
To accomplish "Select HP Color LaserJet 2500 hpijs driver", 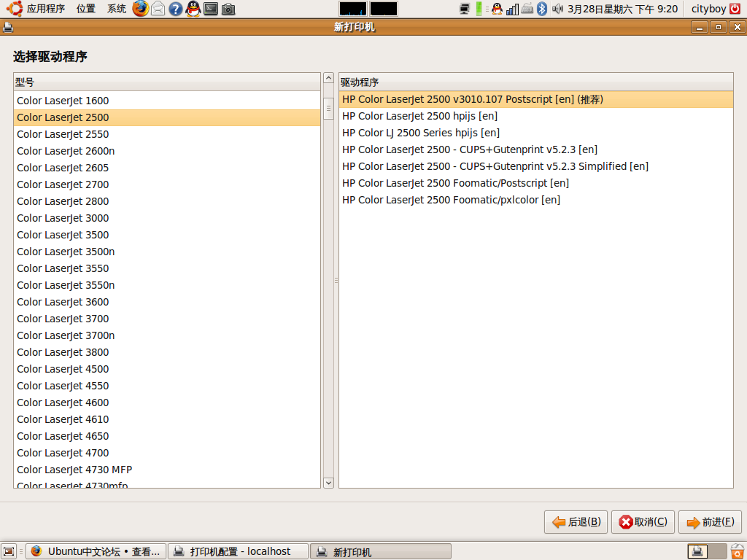I will pyautogui.click(x=536, y=116).
